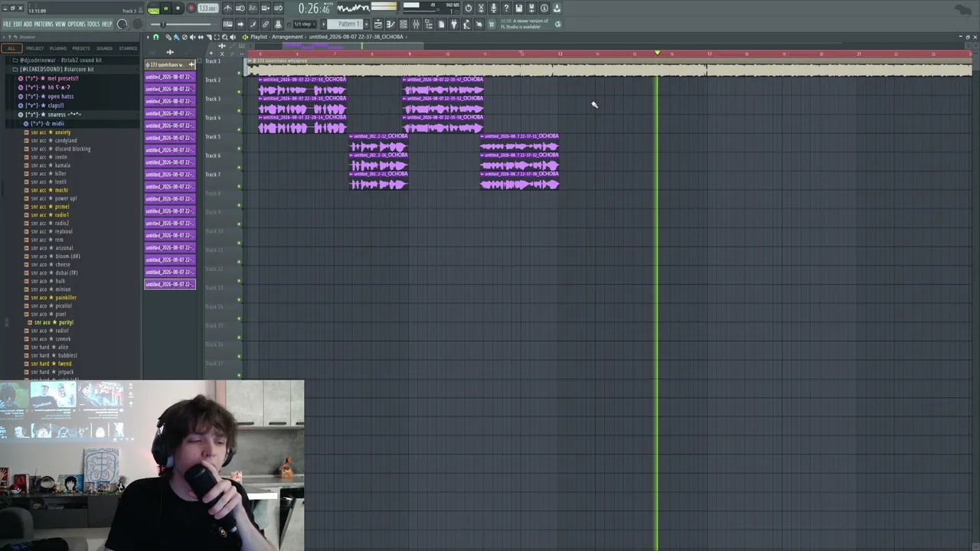
Task: Adjust the master pitch knob
Action: 138,24
